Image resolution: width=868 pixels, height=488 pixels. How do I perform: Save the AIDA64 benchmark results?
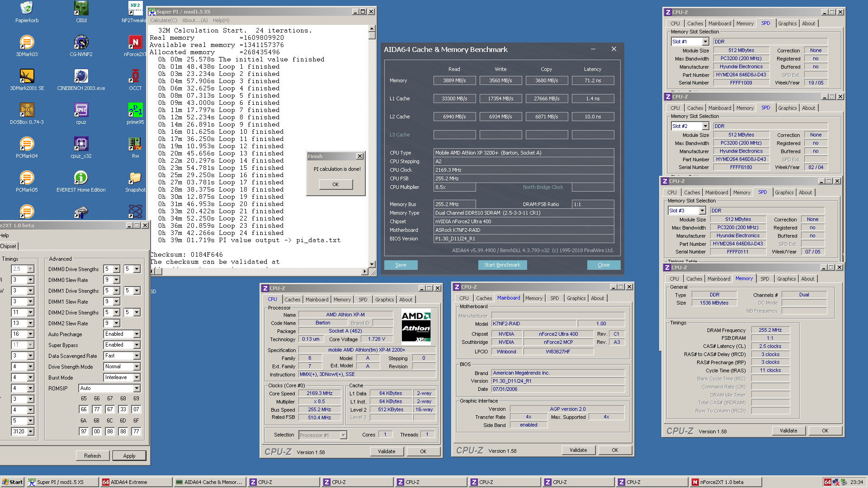[x=401, y=265]
